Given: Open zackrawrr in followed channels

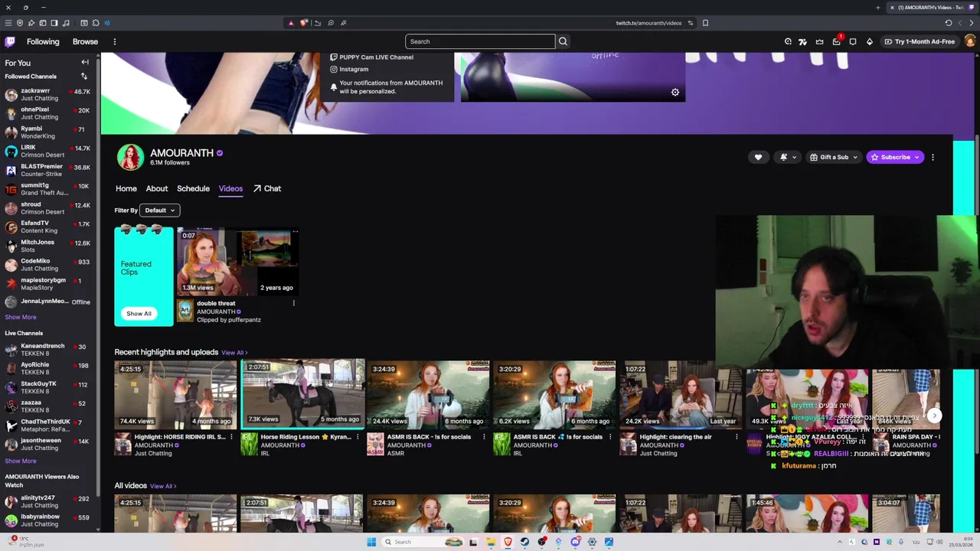Looking at the screenshot, I should 47,95.
